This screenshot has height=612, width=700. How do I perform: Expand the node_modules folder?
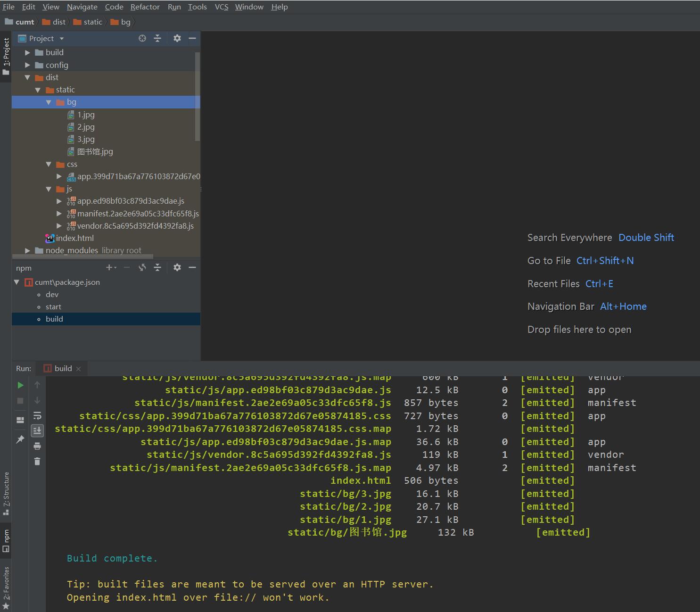point(27,250)
